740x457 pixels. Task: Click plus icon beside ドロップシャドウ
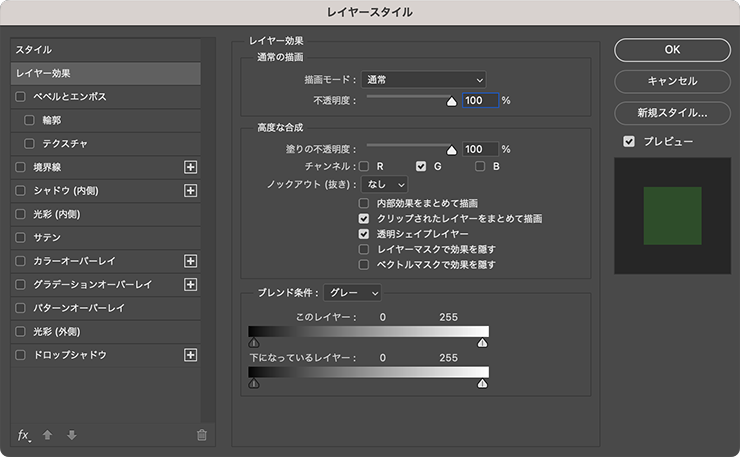[190, 355]
